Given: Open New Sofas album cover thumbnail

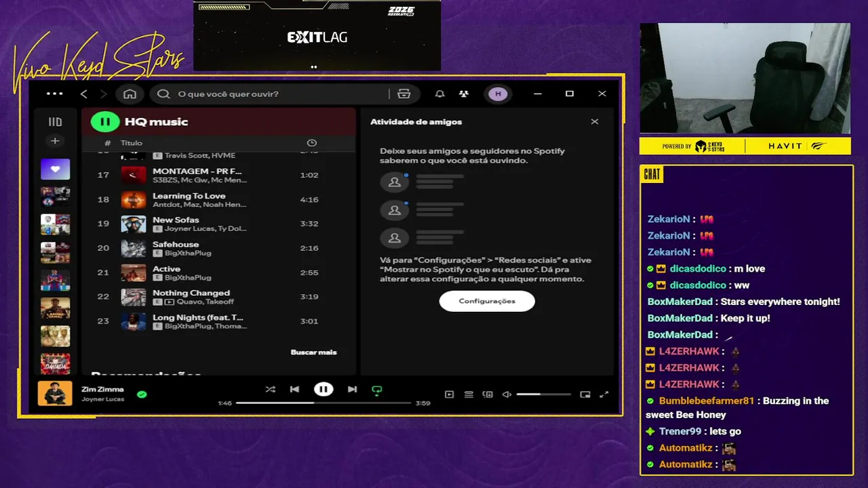Looking at the screenshot, I should tap(134, 224).
